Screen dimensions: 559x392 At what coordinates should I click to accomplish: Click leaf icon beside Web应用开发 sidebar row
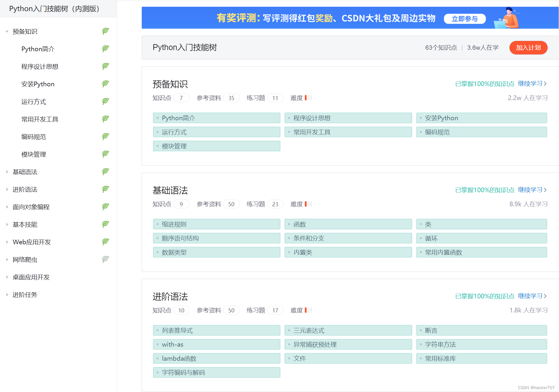click(x=106, y=242)
